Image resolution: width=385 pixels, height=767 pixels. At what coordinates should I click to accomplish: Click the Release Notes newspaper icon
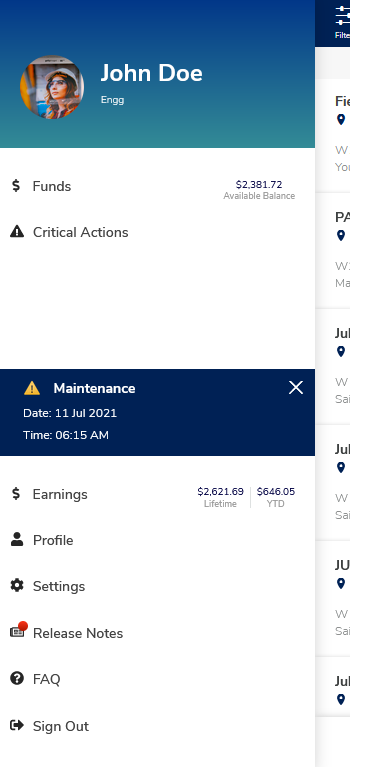pyautogui.click(x=17, y=632)
